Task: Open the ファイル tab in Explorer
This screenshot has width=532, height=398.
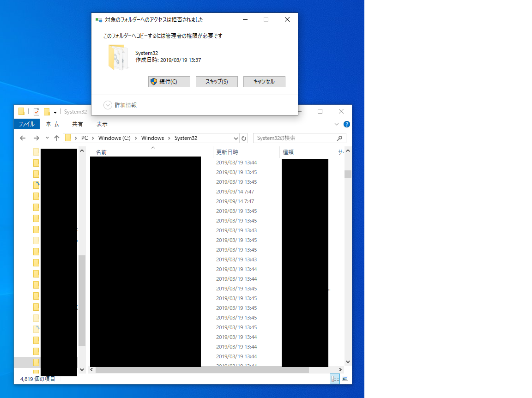Action: [x=27, y=124]
